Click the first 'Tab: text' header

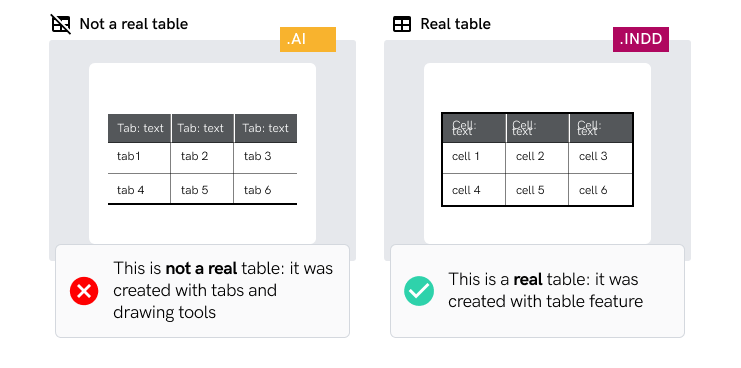[x=140, y=128]
